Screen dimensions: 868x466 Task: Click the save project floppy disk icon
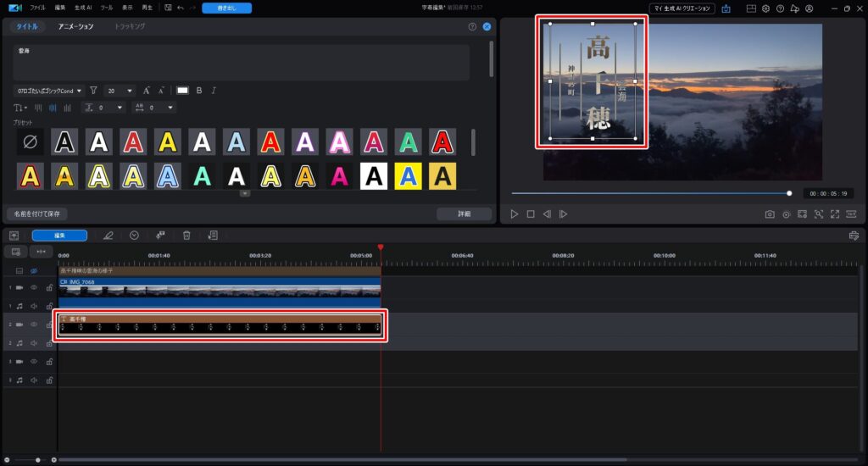pyautogui.click(x=169, y=8)
